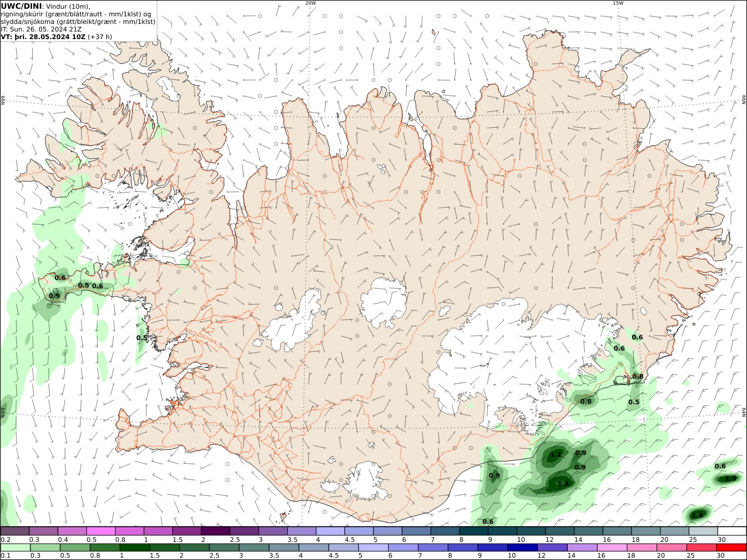Click the 1.8 precipitation value on the map
This screenshot has height=560, width=747.
pos(563,484)
